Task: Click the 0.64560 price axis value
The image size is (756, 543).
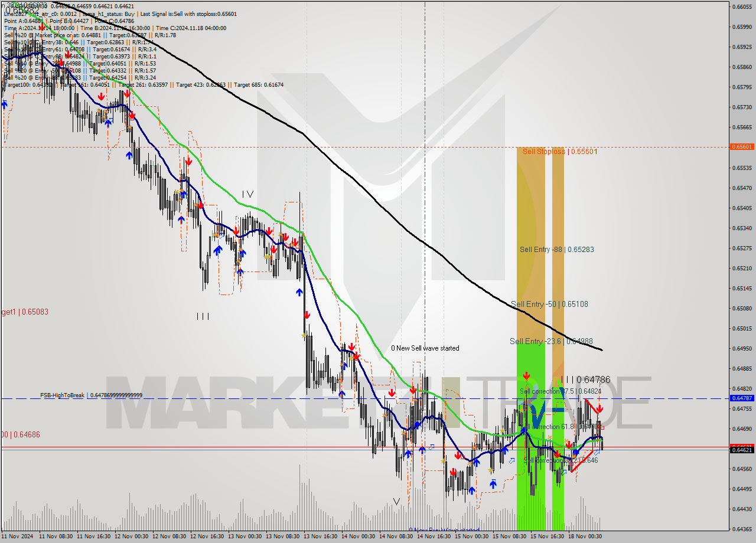Action: pyautogui.click(x=742, y=469)
